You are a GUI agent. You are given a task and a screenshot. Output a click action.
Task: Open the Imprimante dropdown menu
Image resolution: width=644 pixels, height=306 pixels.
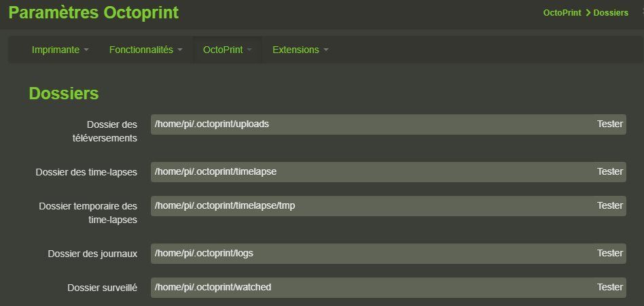pyautogui.click(x=60, y=50)
